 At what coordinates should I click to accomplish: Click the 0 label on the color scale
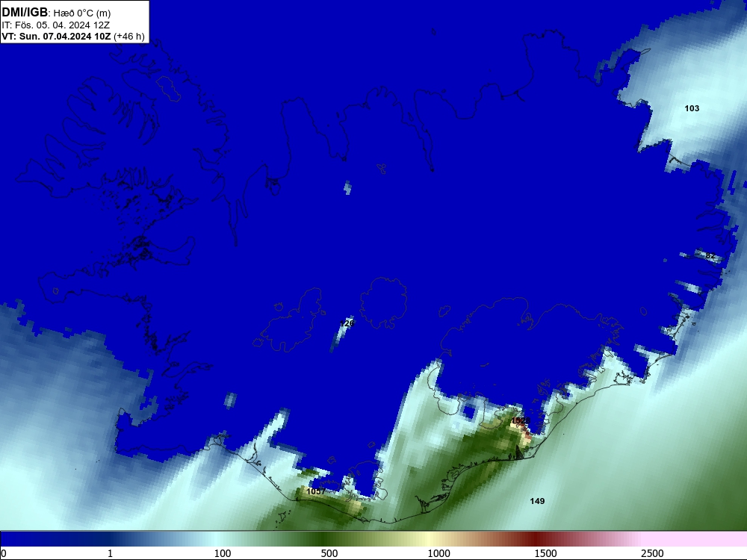click(4, 553)
